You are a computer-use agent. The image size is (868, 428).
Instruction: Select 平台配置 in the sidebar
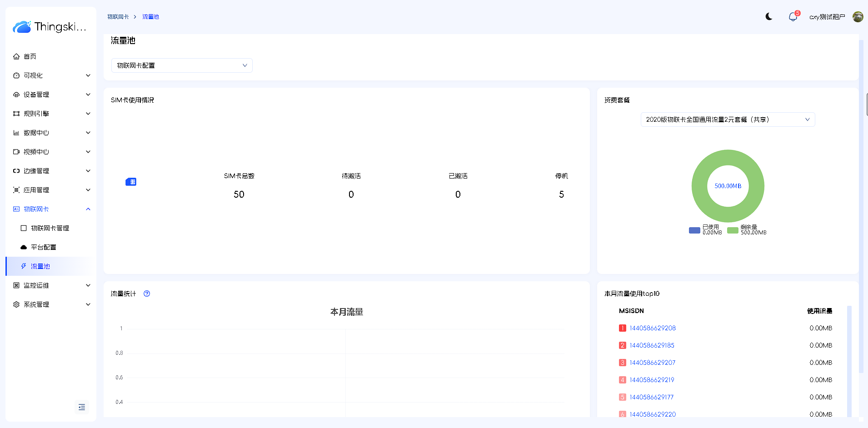[x=44, y=247]
